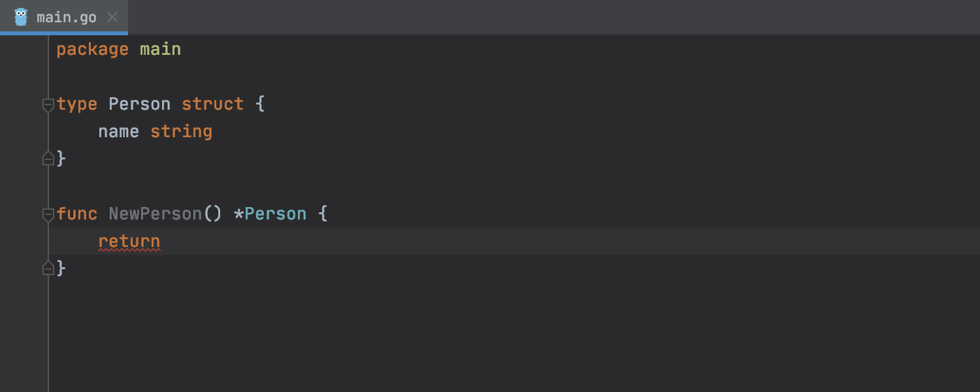Click the underlined return keyword

129,241
